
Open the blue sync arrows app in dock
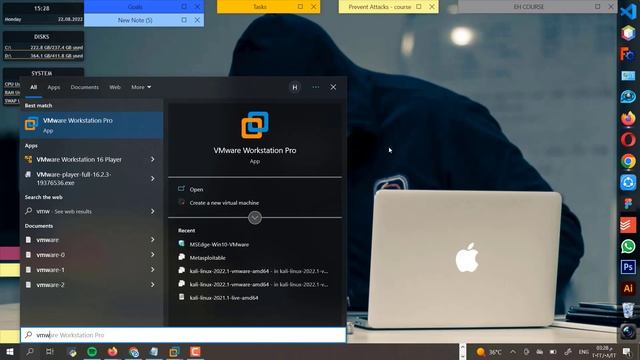(x=628, y=182)
